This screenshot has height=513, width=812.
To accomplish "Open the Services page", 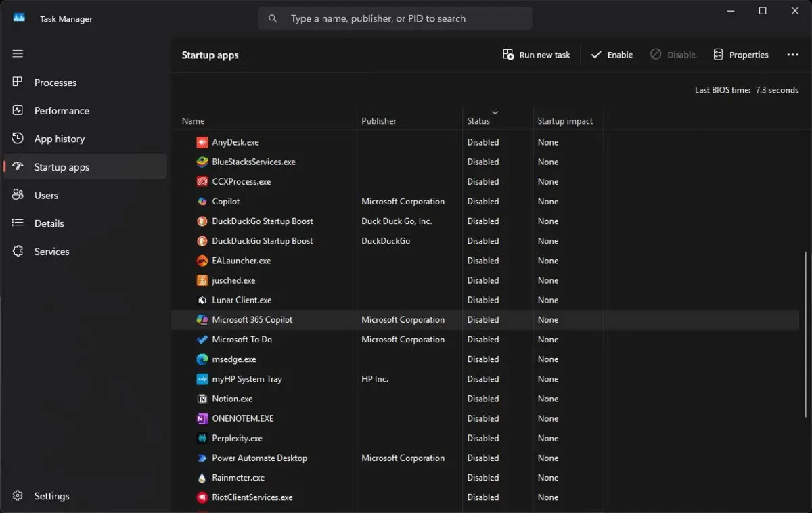I will 51,251.
